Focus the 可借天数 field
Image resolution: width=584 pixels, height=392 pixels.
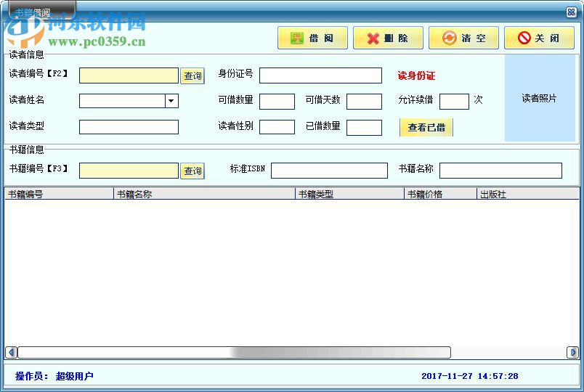click(x=364, y=102)
